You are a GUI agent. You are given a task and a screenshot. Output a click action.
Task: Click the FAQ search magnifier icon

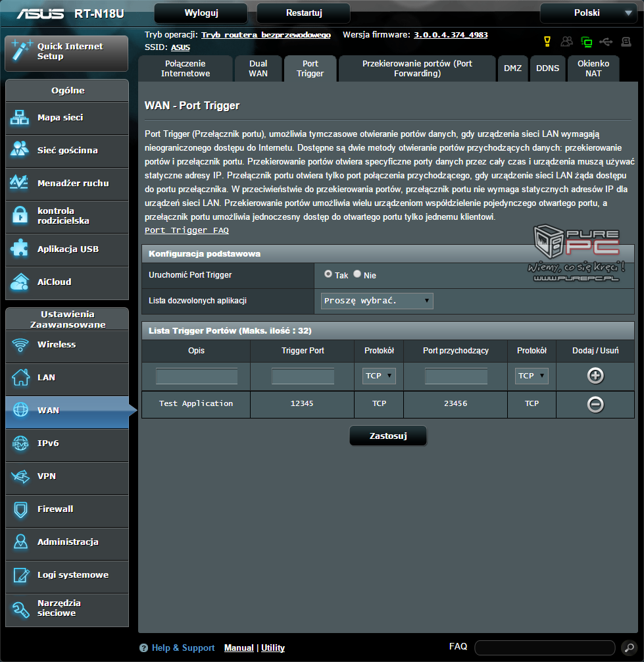[628, 648]
